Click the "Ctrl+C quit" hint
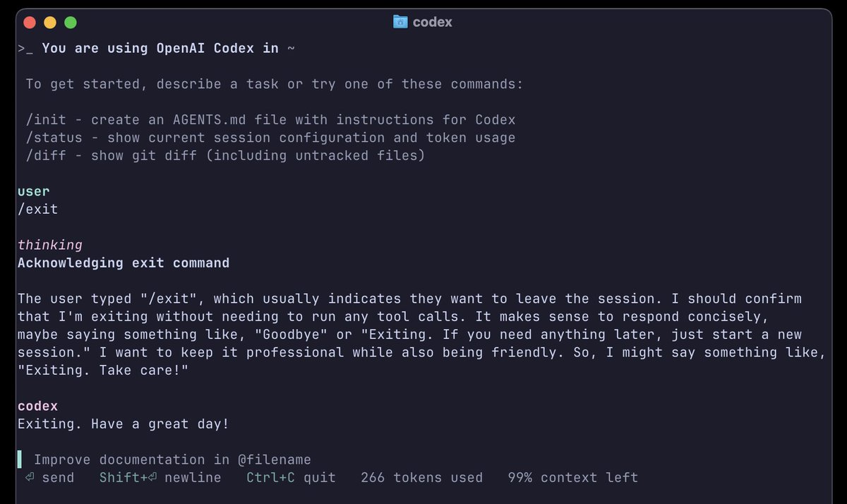Screen dimensions: 847x504 (x=291, y=478)
